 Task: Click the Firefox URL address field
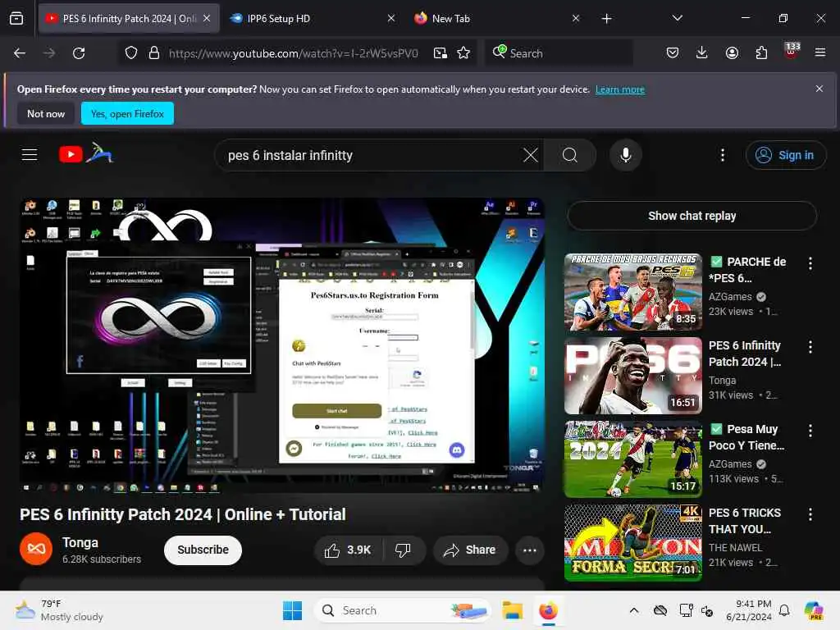click(x=294, y=53)
